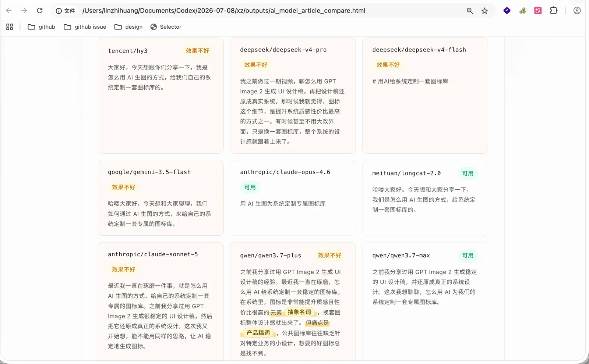Screen dimensions: 589x364
Task: Click the 产品稿词 highlighted label
Action: pos(258,333)
